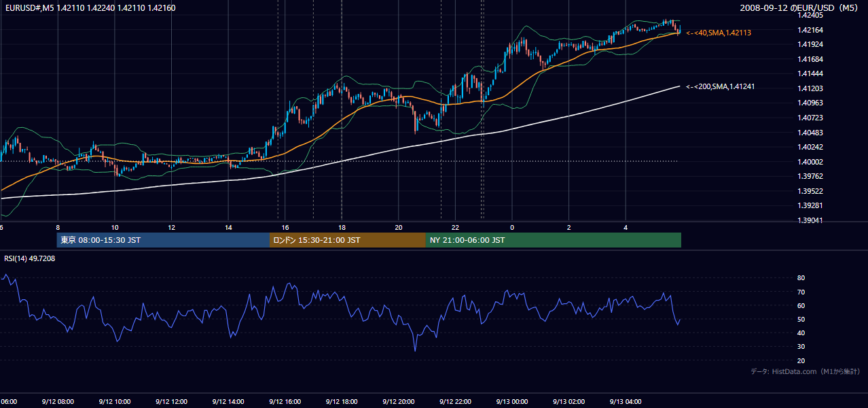The width and height of the screenshot is (868, 408).
Task: Click the 1.40483 price axis label
Action: pyautogui.click(x=810, y=133)
